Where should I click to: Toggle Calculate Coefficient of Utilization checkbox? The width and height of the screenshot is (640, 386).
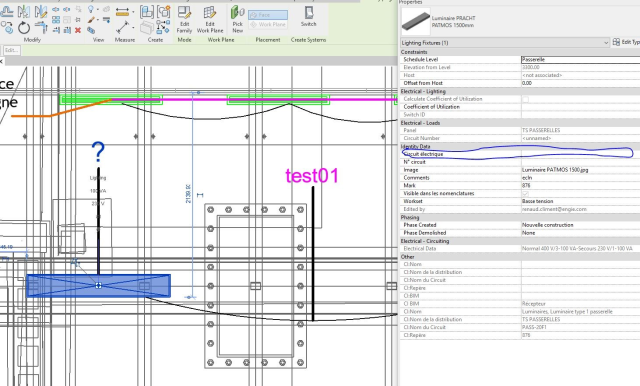526,99
